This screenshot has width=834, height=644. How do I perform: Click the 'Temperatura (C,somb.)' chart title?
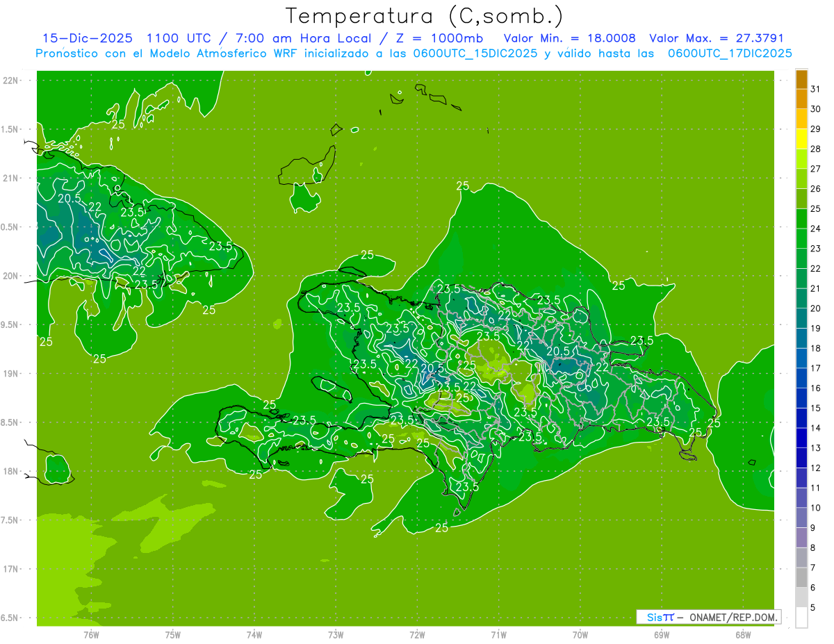pyautogui.click(x=425, y=16)
